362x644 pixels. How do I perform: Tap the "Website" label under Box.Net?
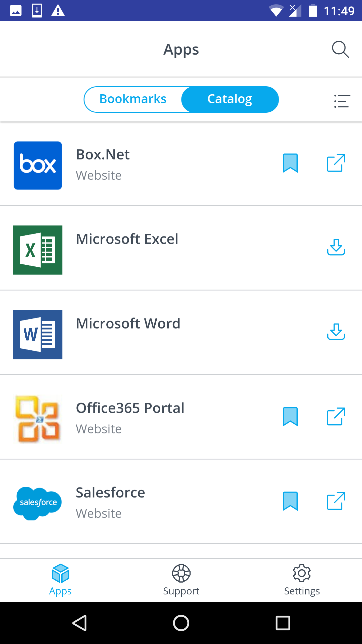click(x=99, y=175)
